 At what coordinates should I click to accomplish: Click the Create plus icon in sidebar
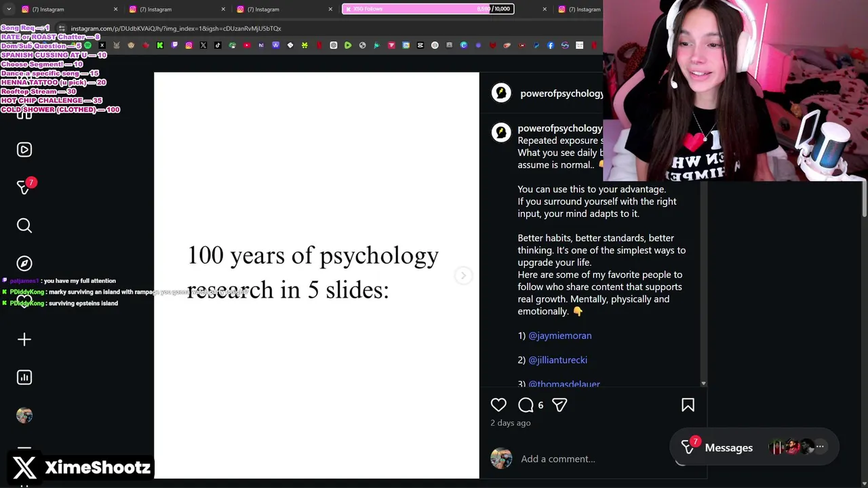24,339
